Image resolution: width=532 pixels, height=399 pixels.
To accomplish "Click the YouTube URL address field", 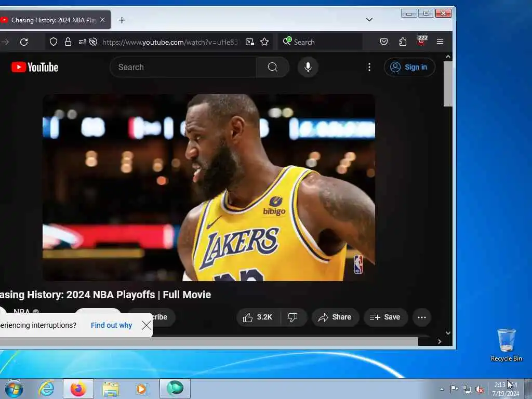I will coord(170,42).
